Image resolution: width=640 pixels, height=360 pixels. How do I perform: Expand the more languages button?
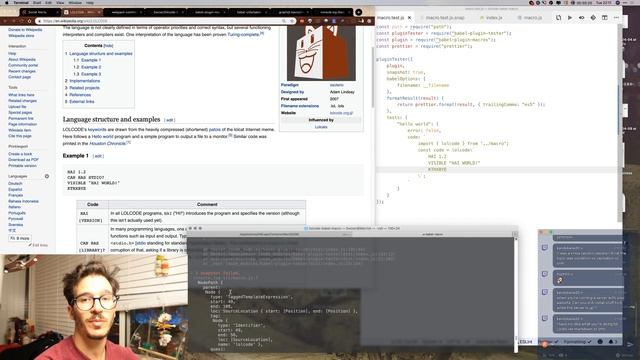[20, 238]
